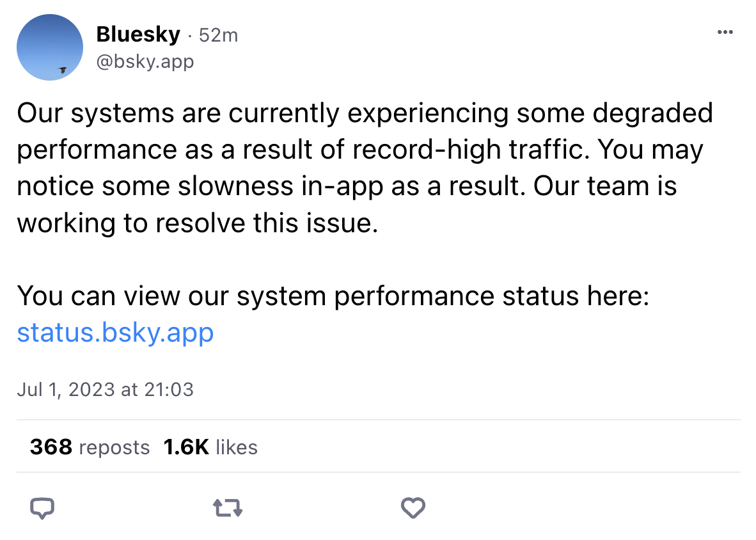Open the post's three-dot options menu
The width and height of the screenshot is (756, 540).
pos(724,33)
